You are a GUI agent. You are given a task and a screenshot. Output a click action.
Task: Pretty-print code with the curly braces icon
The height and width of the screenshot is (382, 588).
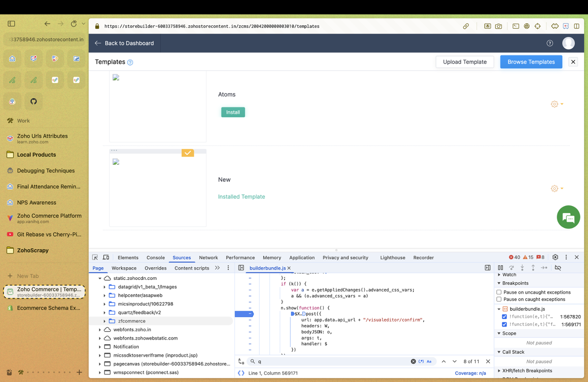point(241,373)
